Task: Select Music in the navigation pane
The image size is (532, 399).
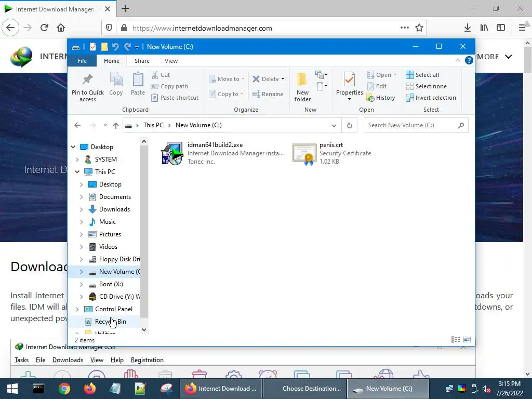Action: (102, 222)
